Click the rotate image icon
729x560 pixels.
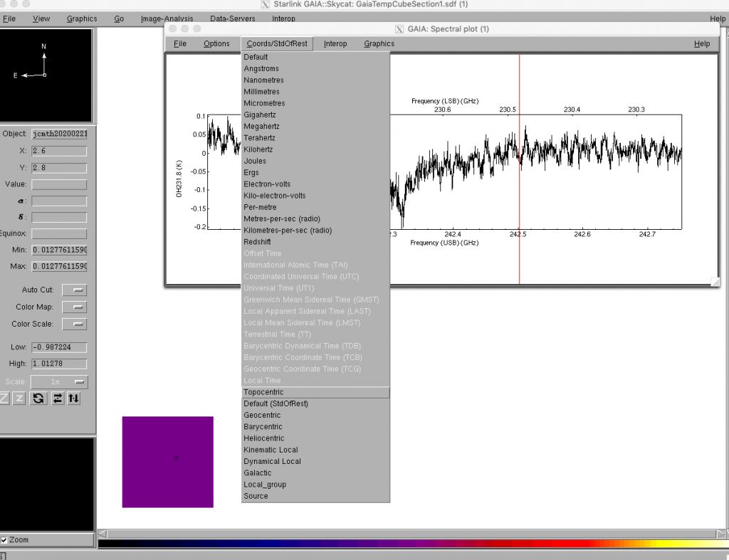pos(38,398)
